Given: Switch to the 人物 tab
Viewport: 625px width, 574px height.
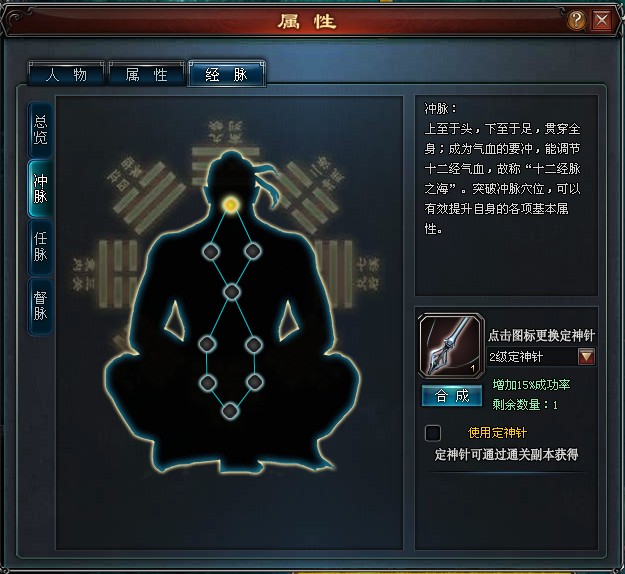Looking at the screenshot, I should click(x=66, y=74).
